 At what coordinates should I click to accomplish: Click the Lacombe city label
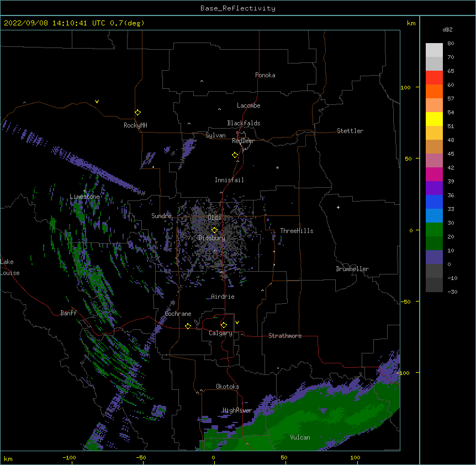[248, 105]
